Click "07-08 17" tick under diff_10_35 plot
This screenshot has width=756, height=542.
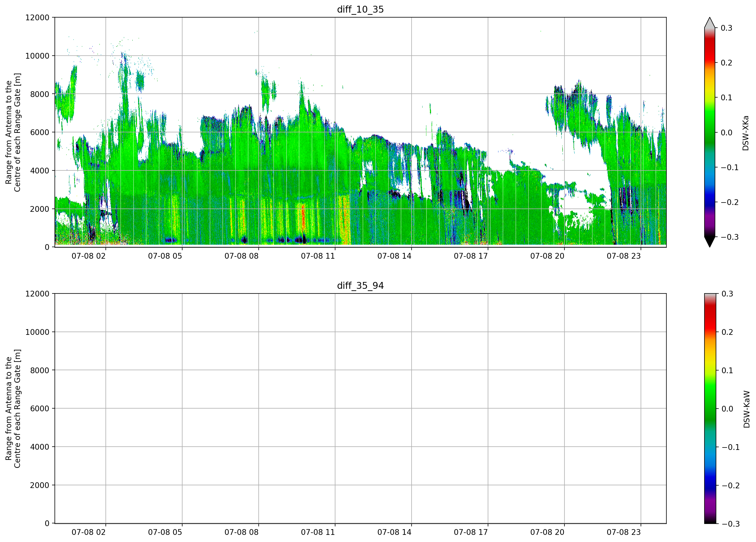click(471, 256)
